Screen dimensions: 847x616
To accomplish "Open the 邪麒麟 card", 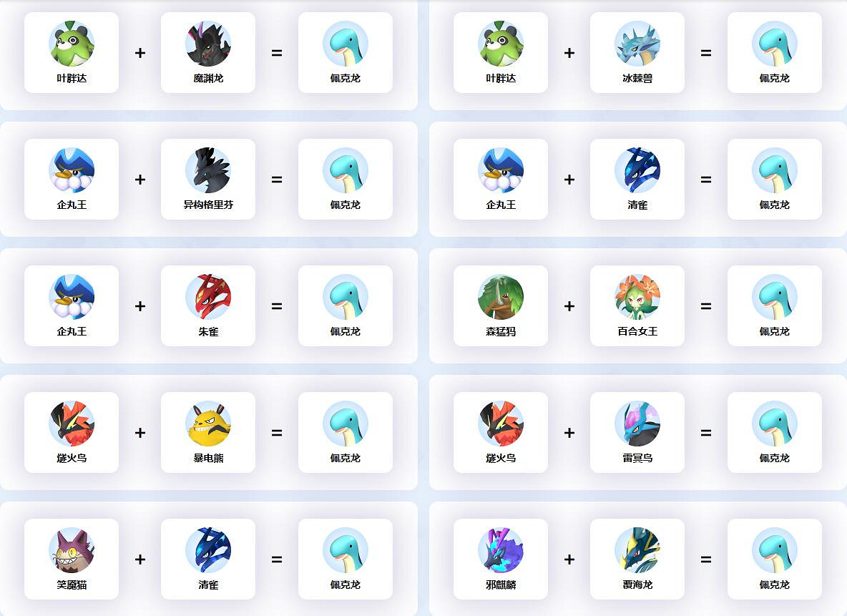I will pos(501,559).
